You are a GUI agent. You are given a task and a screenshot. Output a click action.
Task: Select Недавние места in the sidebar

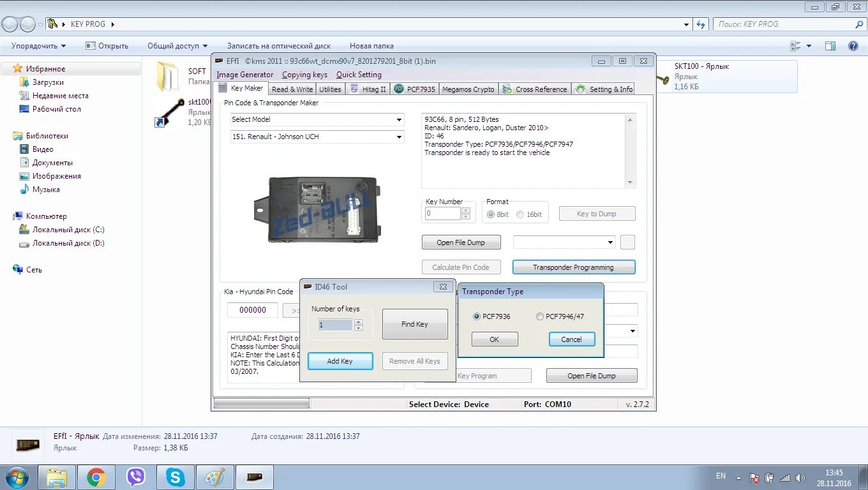[x=60, y=96]
